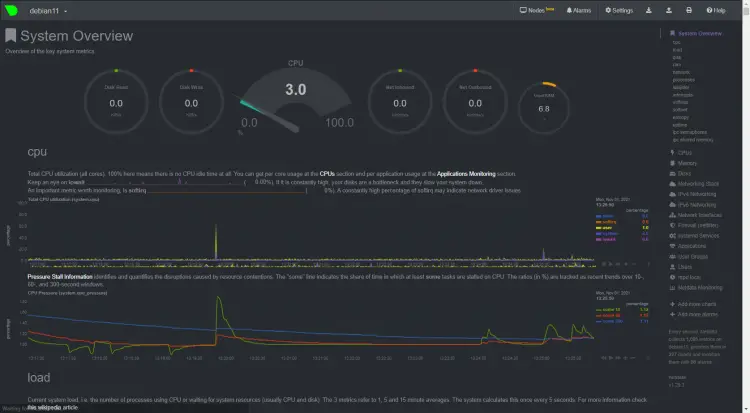Expand the systemd Services section

[698, 236]
